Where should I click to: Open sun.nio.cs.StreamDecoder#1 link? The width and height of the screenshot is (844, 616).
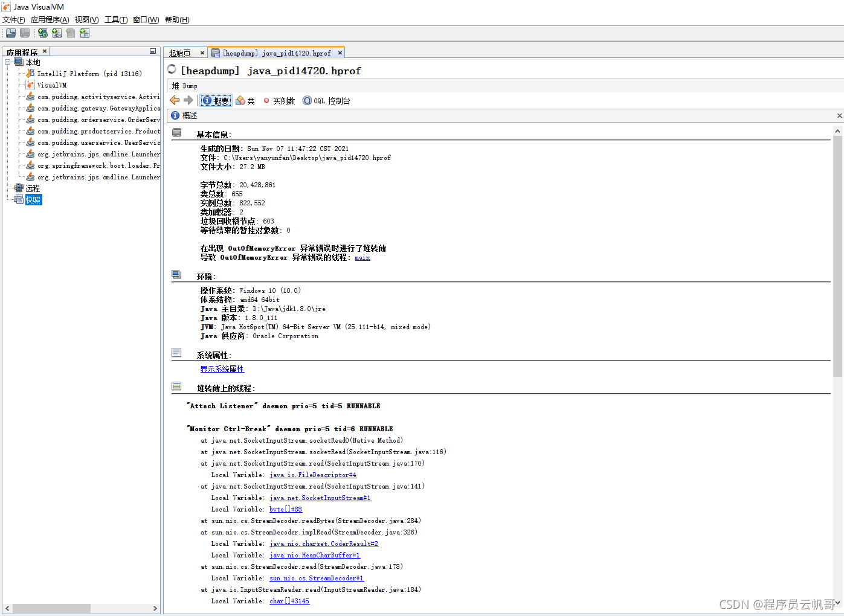pyautogui.click(x=317, y=578)
